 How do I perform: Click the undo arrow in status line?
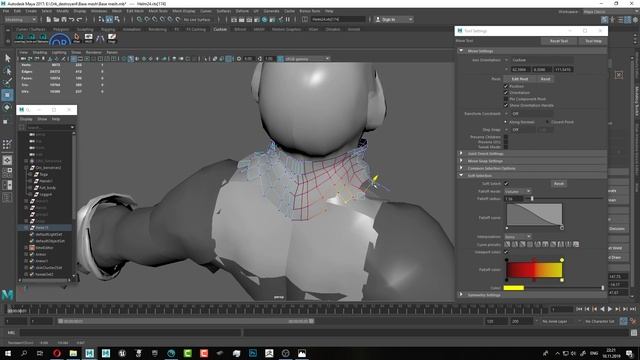click(x=72, y=19)
